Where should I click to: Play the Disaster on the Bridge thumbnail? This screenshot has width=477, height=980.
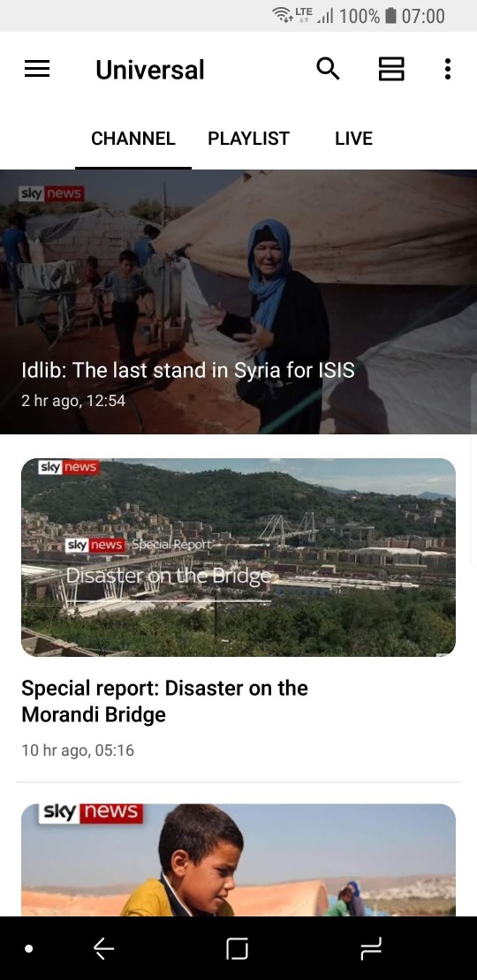pos(238,557)
